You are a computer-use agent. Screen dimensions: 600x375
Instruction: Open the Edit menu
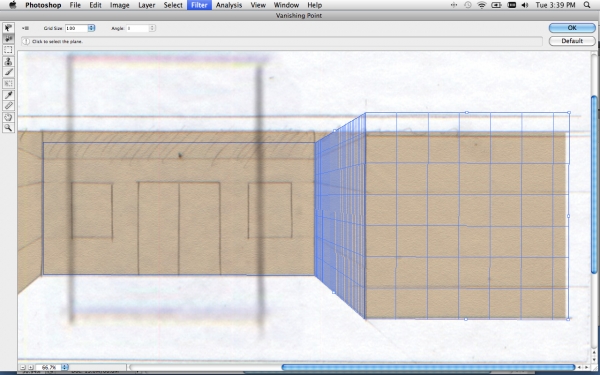95,5
